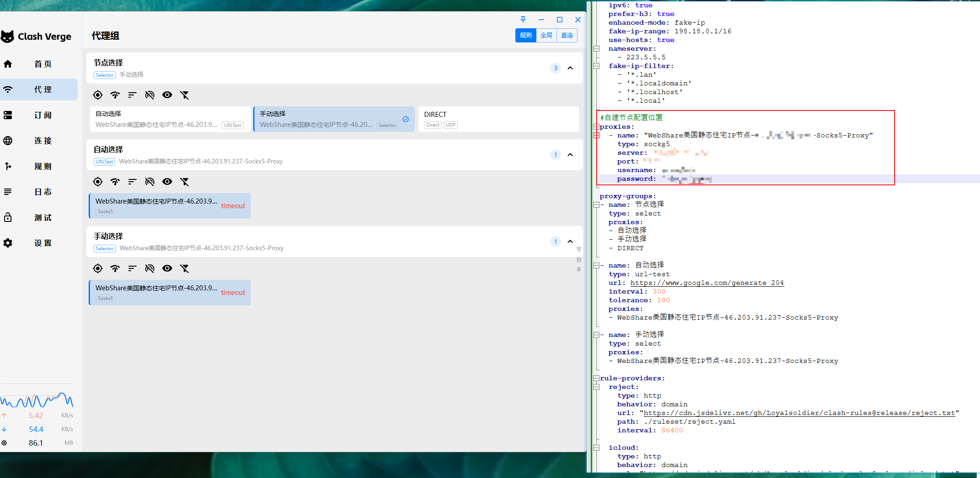Select the DIRECT proxy card
This screenshot has width=980, height=478.
(x=498, y=119)
